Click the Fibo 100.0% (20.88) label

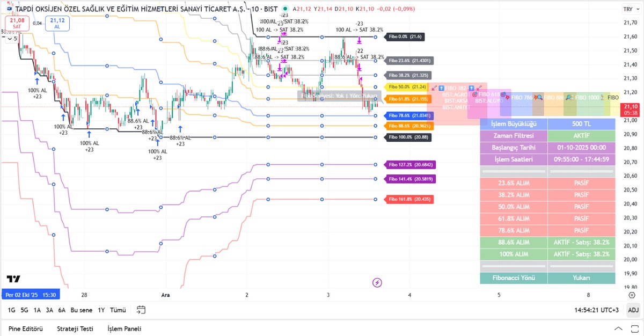(408, 137)
